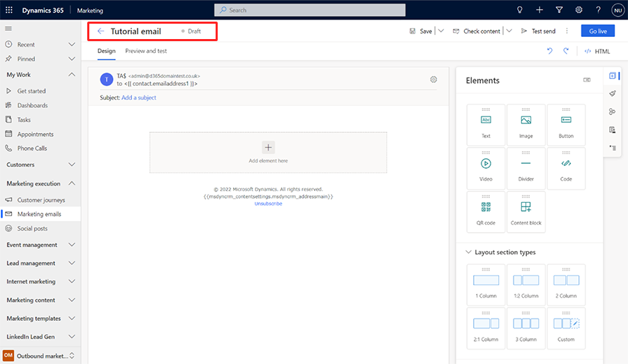Open the Elements toolbox side tab icon
Image resolution: width=628 pixels, height=364 pixels.
coord(613,76)
